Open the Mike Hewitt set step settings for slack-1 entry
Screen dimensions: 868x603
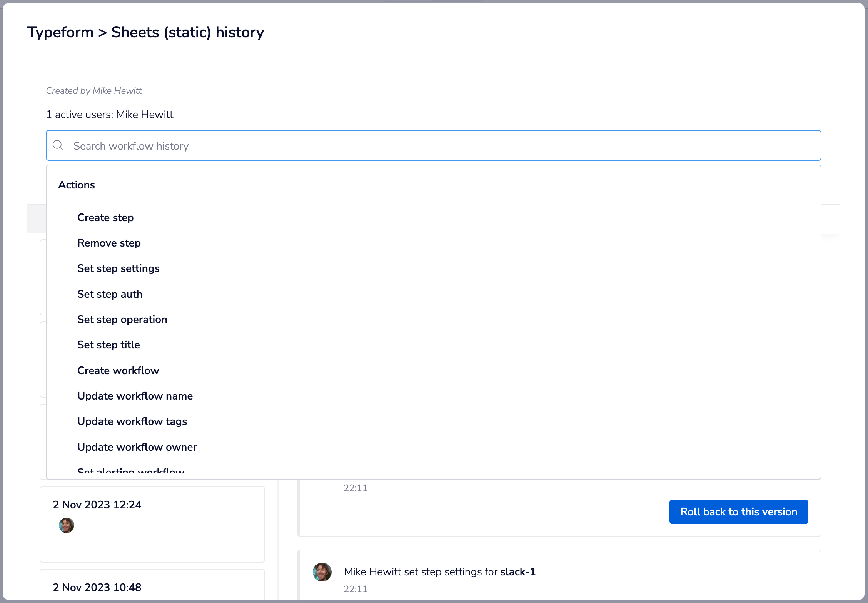point(440,572)
